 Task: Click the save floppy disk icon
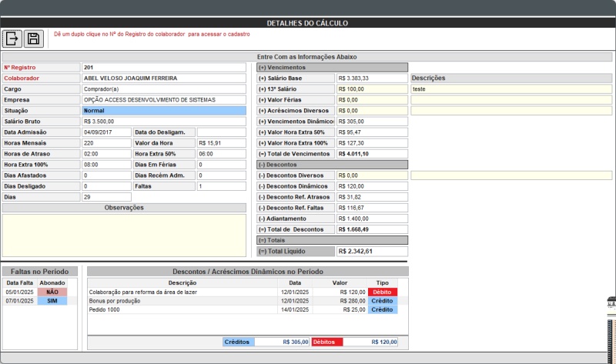[33, 38]
